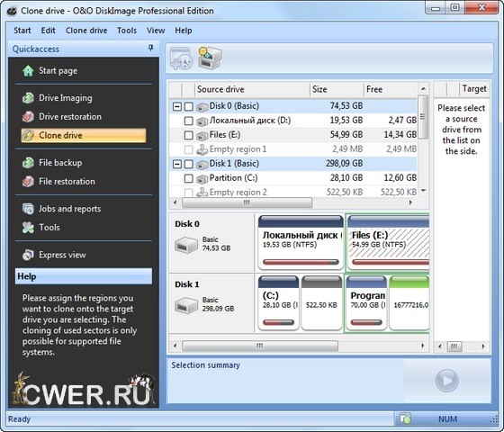Click the Clone drive sidebar icon

coord(28,135)
